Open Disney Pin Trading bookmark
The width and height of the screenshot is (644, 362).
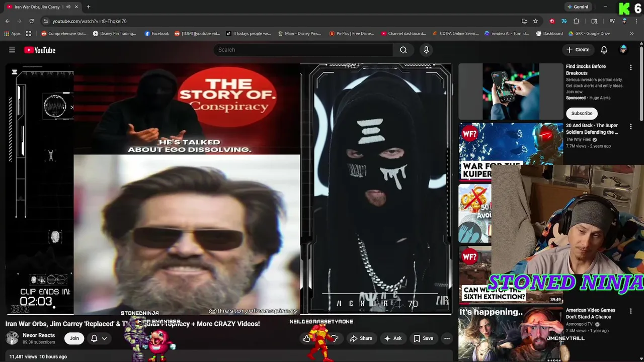click(115, 34)
